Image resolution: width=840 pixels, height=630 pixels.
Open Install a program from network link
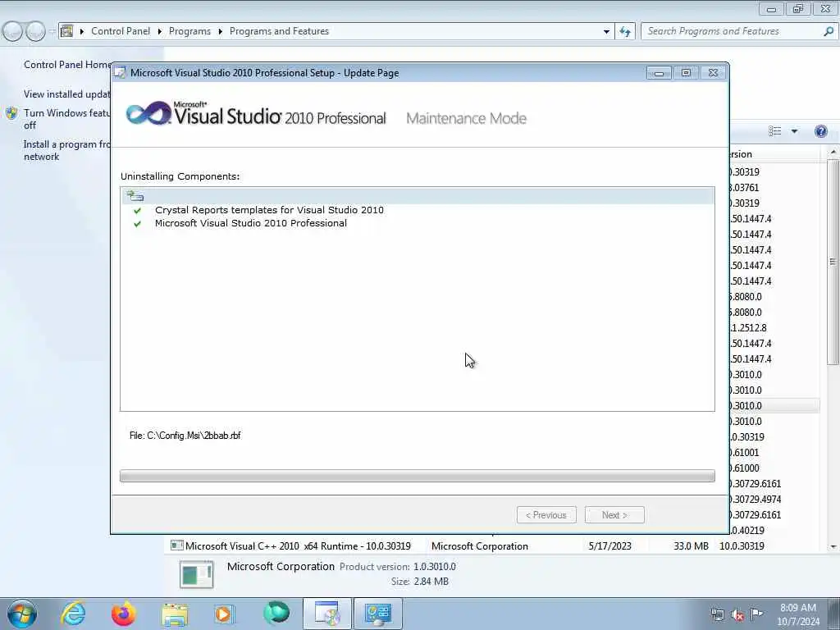coord(67,151)
